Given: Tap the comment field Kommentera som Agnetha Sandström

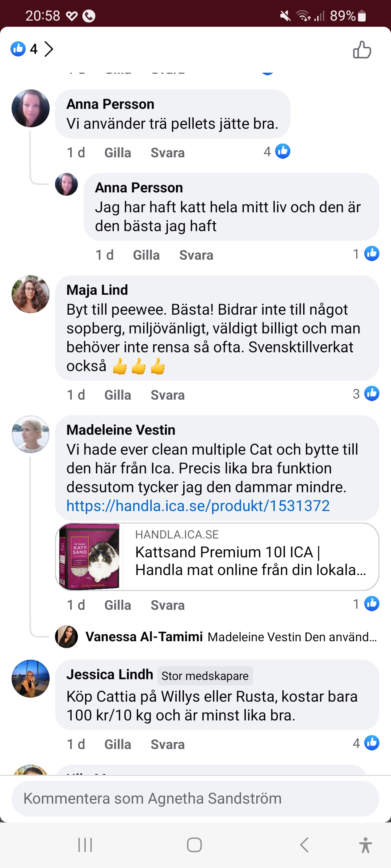Looking at the screenshot, I should (195, 799).
